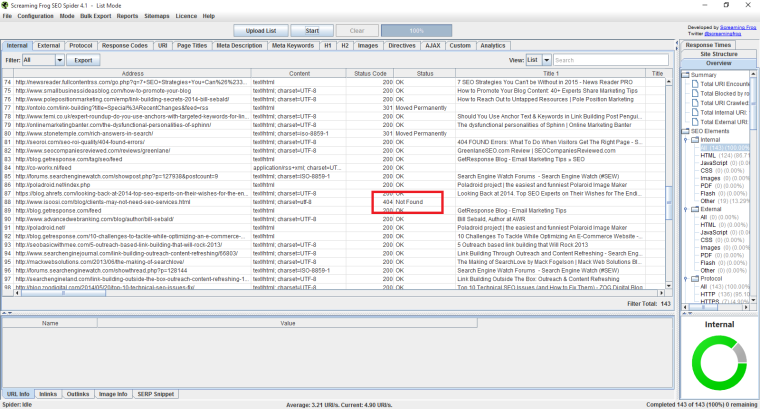Click the 100% crawl progress bar
The image size is (760, 409).
pos(416,31)
